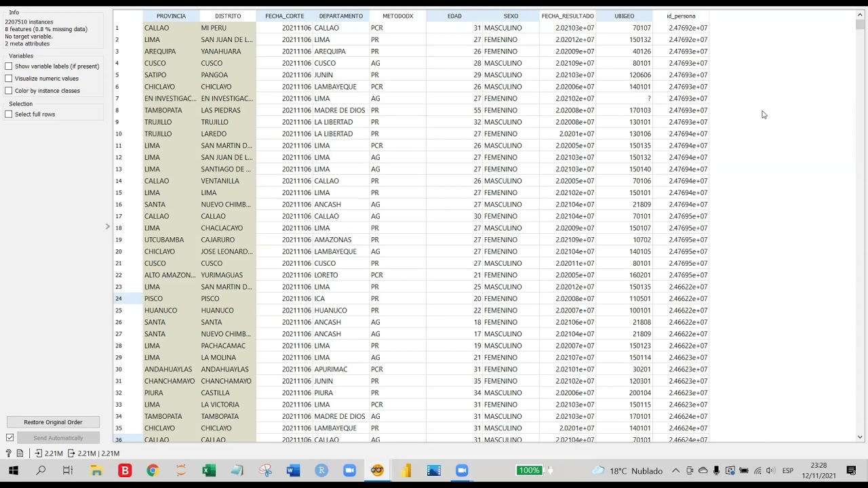Launch the red B app on taskbar
Viewport: 868px width, 488px height.
pyautogui.click(x=125, y=470)
